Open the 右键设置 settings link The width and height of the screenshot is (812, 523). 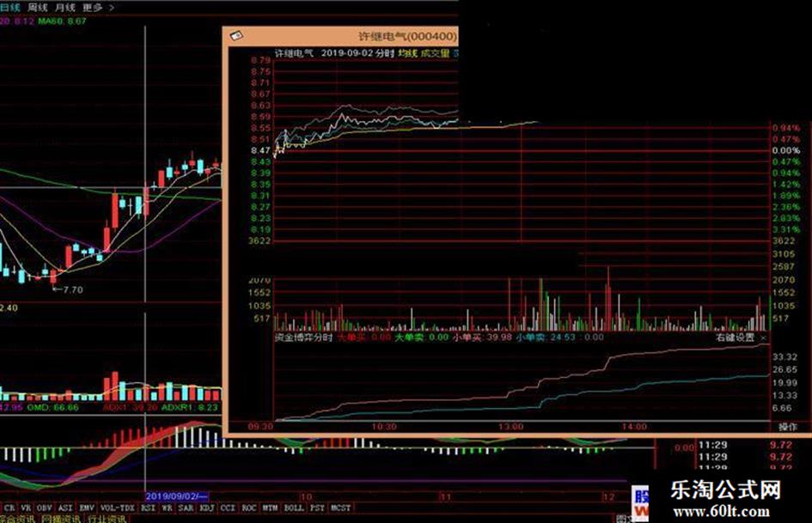click(x=735, y=338)
